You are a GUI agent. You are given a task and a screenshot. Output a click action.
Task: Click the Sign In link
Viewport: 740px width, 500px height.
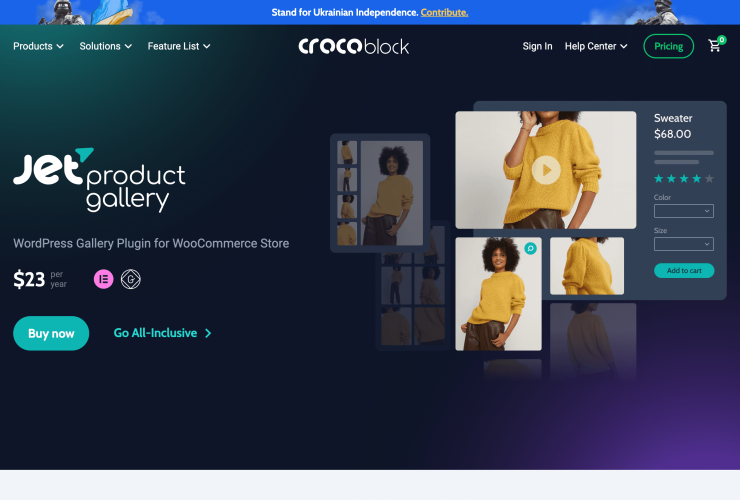[537, 46]
